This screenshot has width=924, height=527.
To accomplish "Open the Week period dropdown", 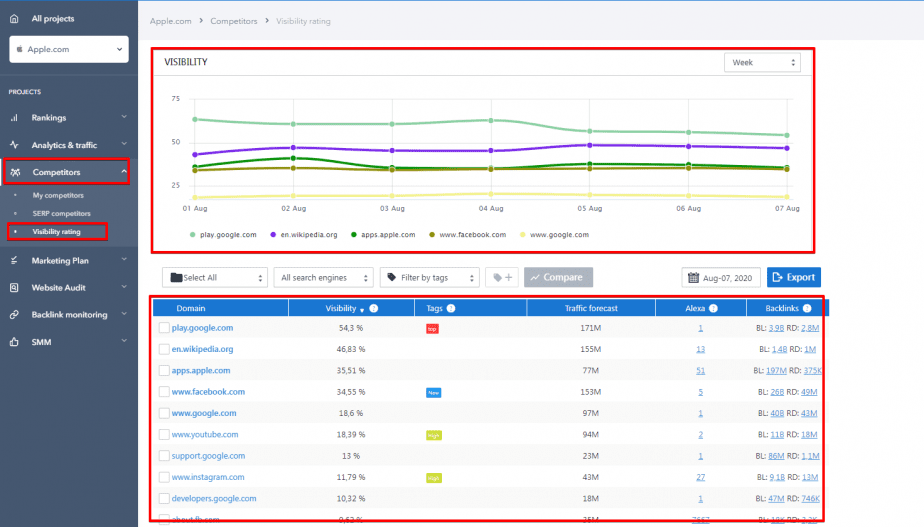I will (762, 62).
